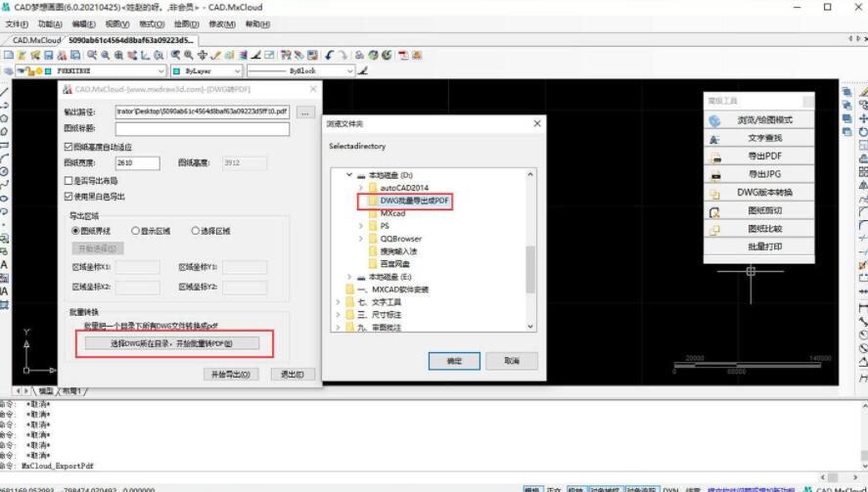Open 浏览/绘图模式 from the tools panel
The width and height of the screenshot is (868, 492).
[x=716, y=120]
